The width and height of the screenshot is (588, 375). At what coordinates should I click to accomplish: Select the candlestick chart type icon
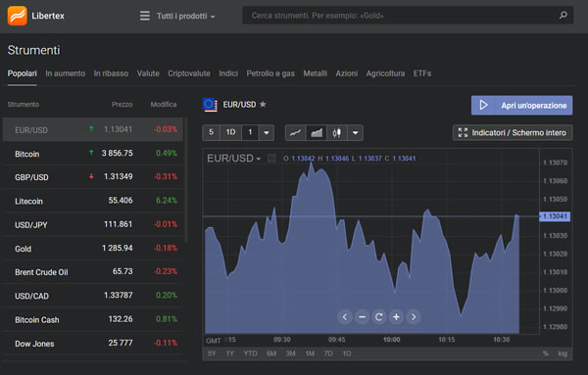click(337, 132)
